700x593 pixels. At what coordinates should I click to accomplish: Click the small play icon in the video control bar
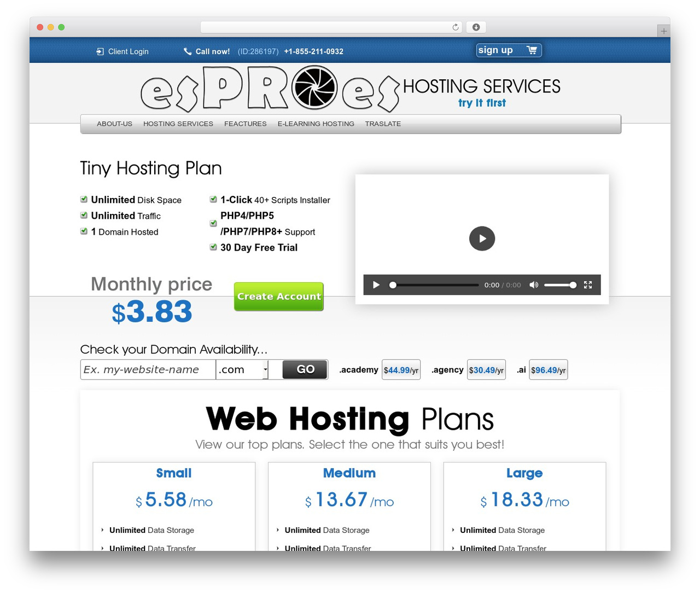(x=376, y=285)
